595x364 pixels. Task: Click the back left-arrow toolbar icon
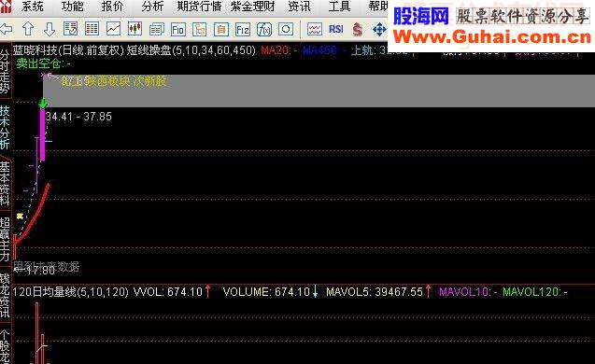point(6,29)
